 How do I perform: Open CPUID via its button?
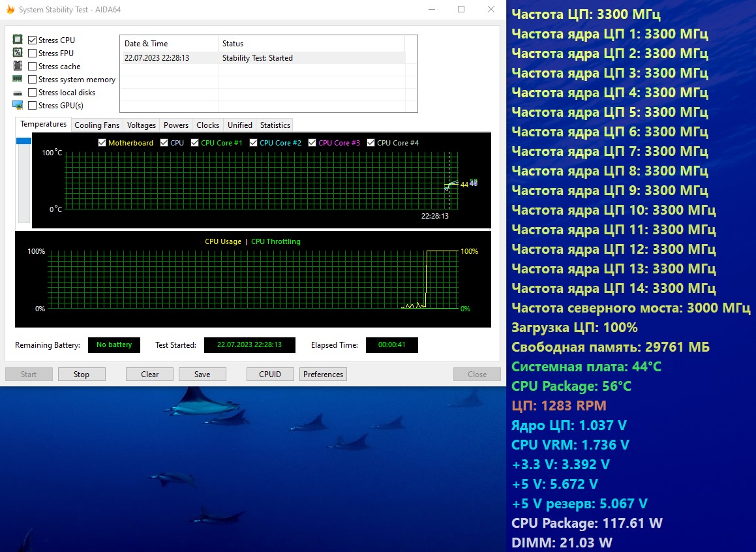tap(270, 374)
